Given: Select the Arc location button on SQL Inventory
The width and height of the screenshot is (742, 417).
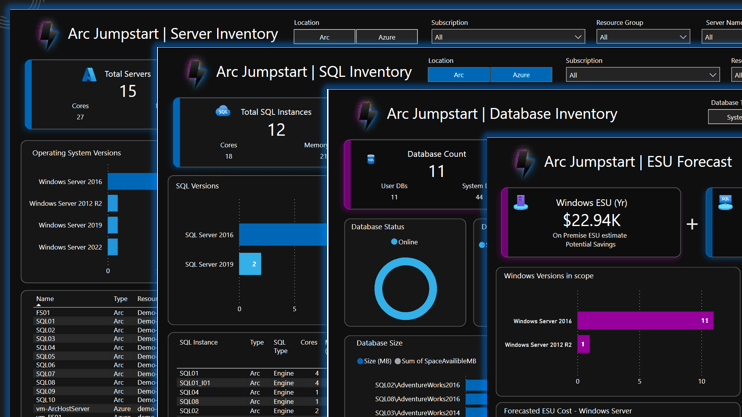Looking at the screenshot, I should 458,75.
